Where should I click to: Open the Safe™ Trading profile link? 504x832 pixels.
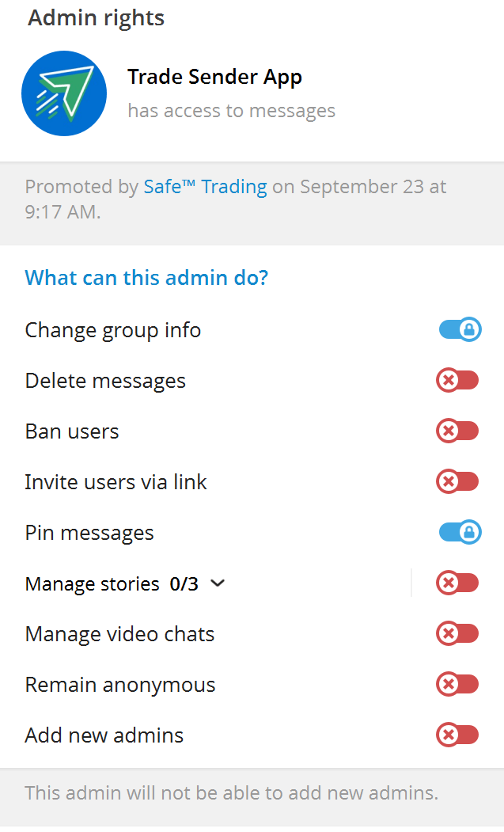tap(204, 186)
